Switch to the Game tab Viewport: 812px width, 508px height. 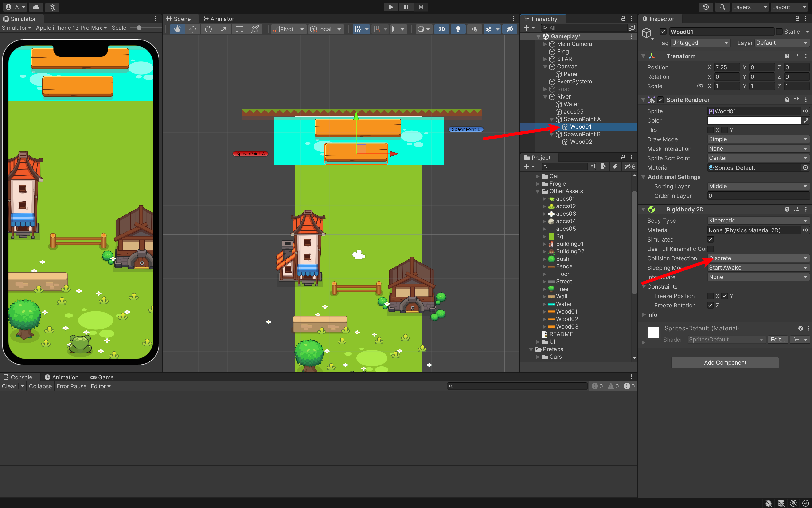(x=102, y=377)
